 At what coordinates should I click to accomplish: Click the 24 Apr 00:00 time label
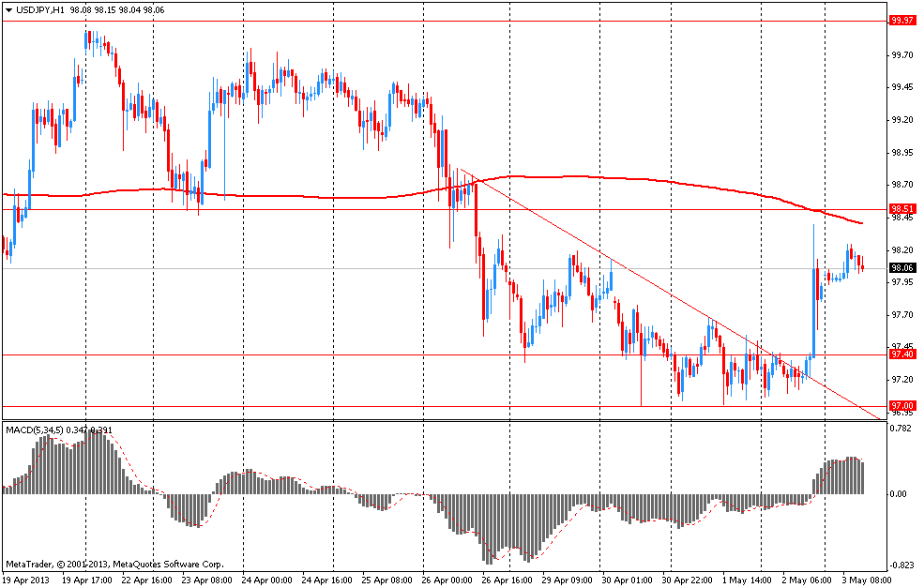click(x=267, y=580)
